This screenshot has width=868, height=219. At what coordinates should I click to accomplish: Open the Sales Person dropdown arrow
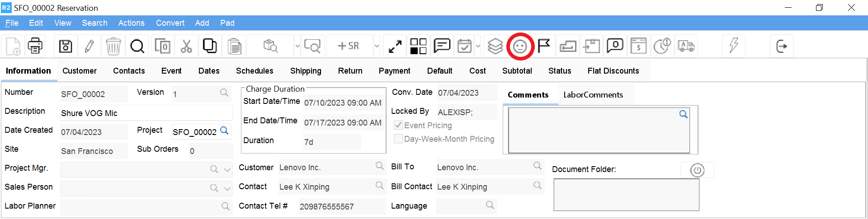click(227, 189)
